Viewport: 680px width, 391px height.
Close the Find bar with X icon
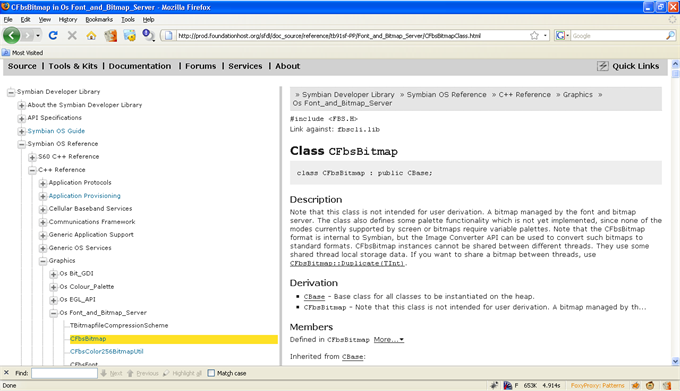tap(6, 373)
